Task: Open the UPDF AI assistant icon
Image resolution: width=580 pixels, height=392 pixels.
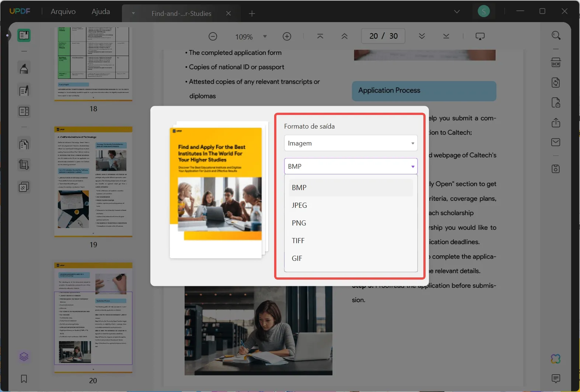Action: click(x=556, y=358)
